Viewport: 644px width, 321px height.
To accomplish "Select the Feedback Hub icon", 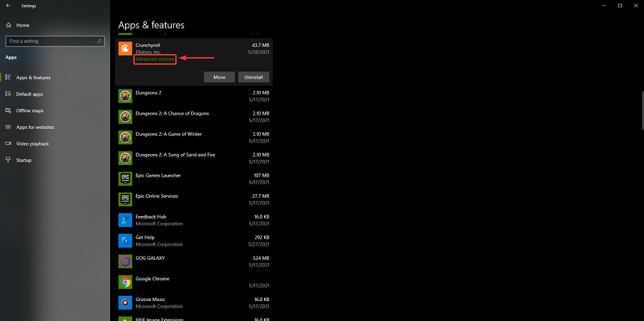I will 125,220.
